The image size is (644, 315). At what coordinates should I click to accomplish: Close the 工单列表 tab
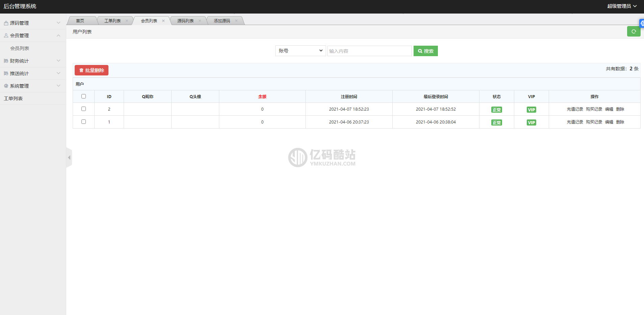127,21
